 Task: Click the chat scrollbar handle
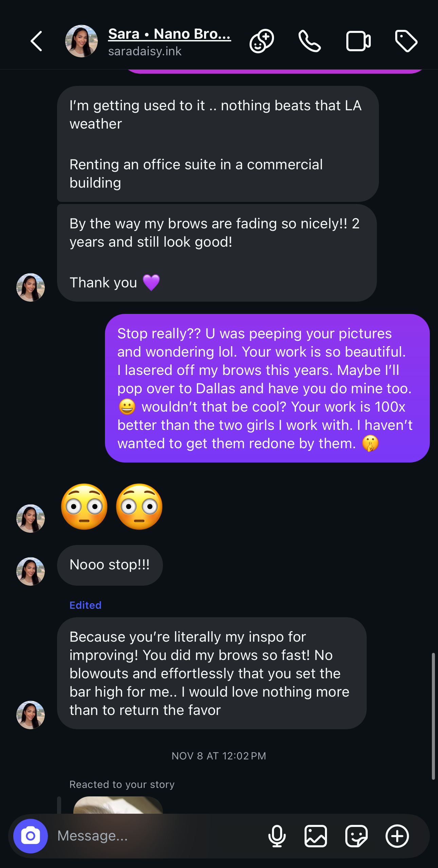[433, 716]
